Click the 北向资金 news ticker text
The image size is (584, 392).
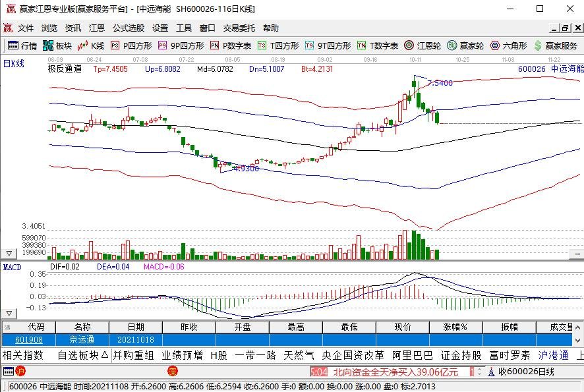pos(395,372)
